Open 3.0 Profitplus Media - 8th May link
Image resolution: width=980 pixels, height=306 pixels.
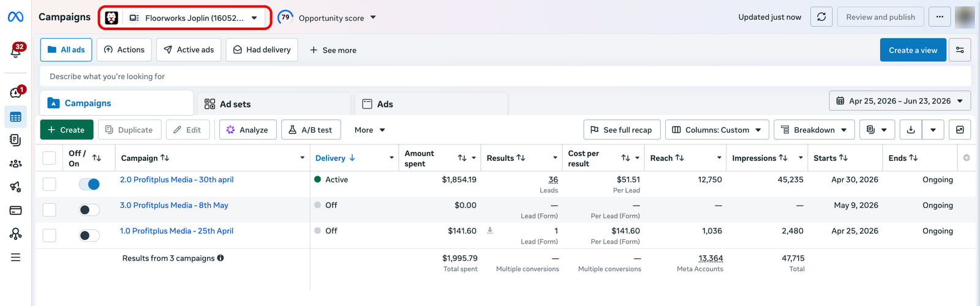[x=174, y=205]
